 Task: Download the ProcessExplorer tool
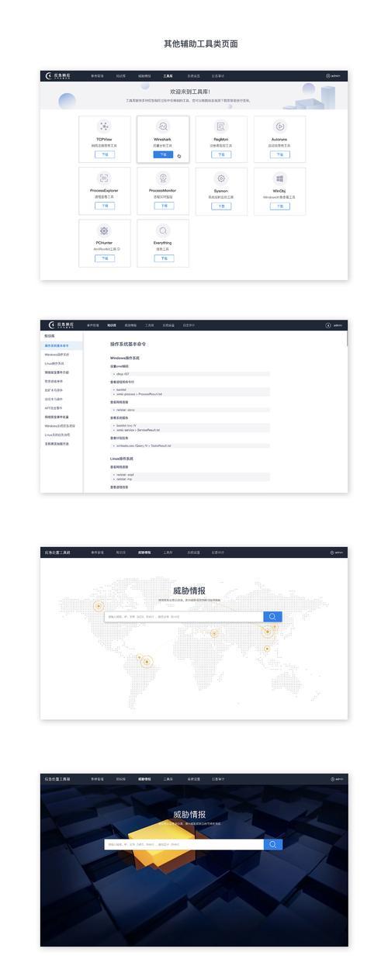104,206
